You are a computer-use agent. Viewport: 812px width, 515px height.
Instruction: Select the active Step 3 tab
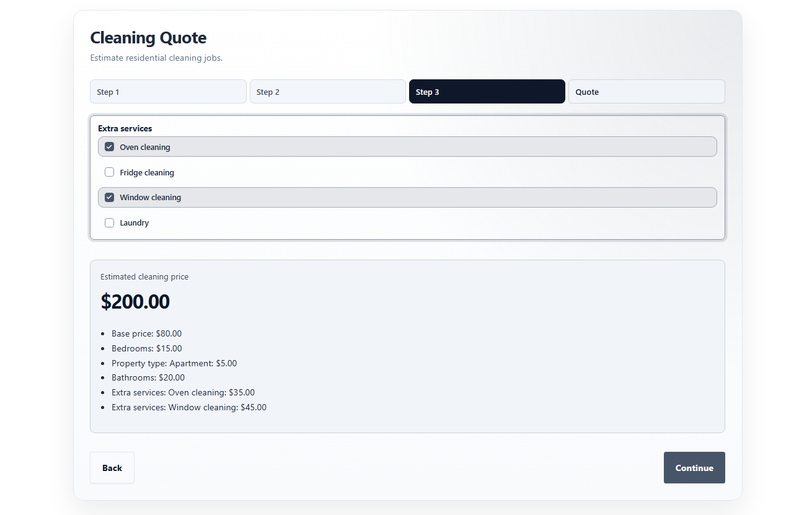pyautogui.click(x=487, y=92)
